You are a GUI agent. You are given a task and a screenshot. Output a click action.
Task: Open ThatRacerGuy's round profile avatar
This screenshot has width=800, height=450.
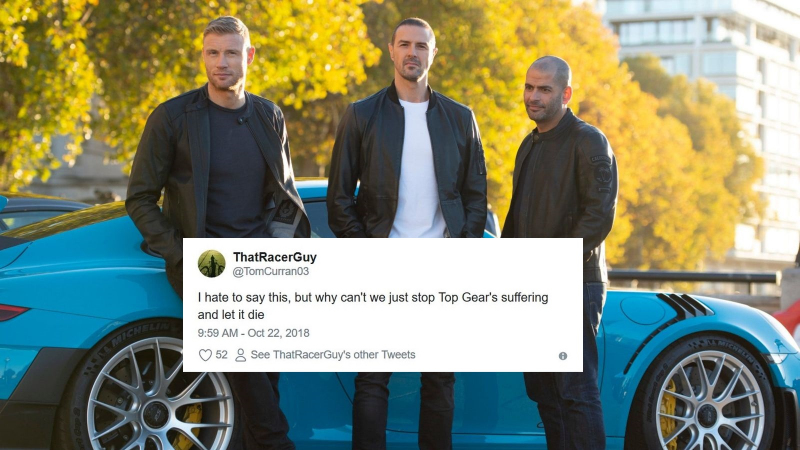(x=212, y=264)
